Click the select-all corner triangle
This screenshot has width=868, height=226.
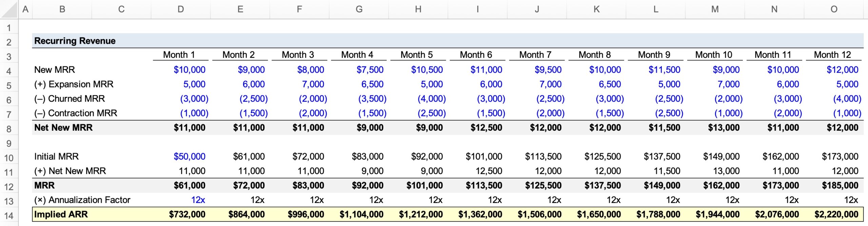pyautogui.click(x=9, y=9)
